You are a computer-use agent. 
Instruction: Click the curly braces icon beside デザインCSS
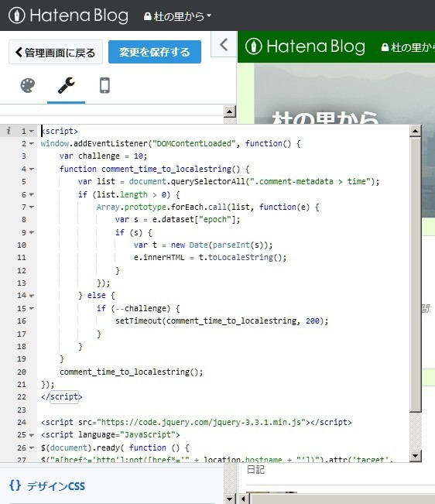[15, 485]
